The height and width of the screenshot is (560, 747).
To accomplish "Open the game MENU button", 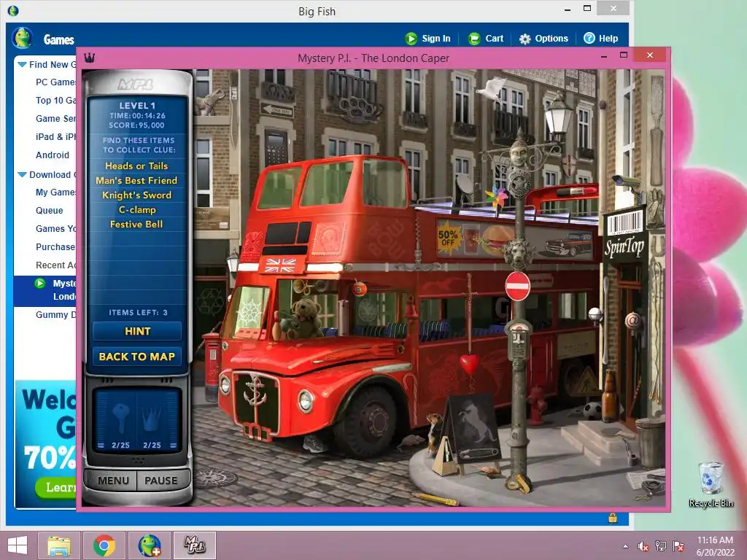I will coord(113,481).
